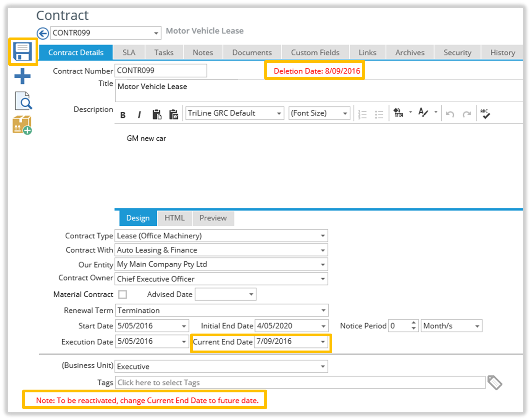Screen dimensions: 531x420
Task: Click the blue plus Add icon
Action: coord(23,76)
